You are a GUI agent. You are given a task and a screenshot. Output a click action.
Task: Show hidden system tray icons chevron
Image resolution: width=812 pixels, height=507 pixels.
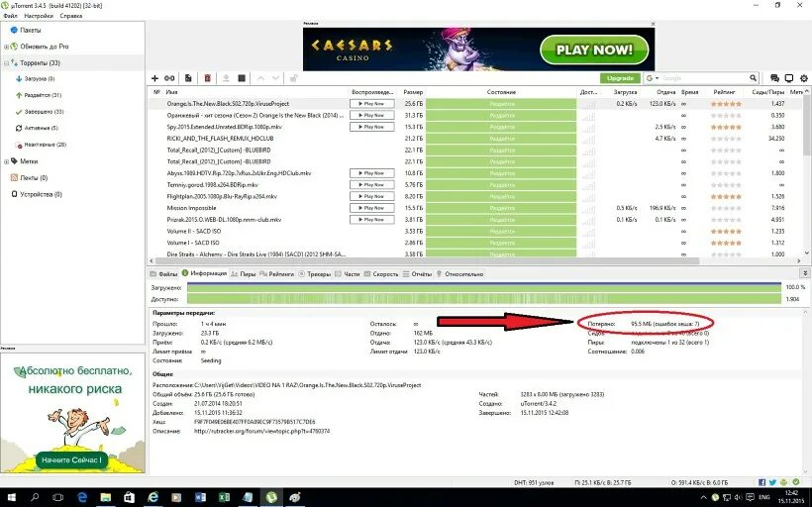(701, 498)
